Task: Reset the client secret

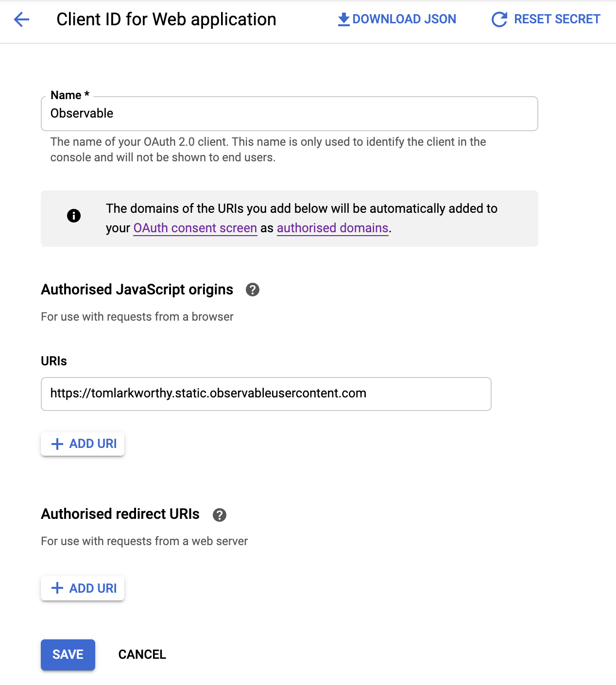Action: pos(546,19)
